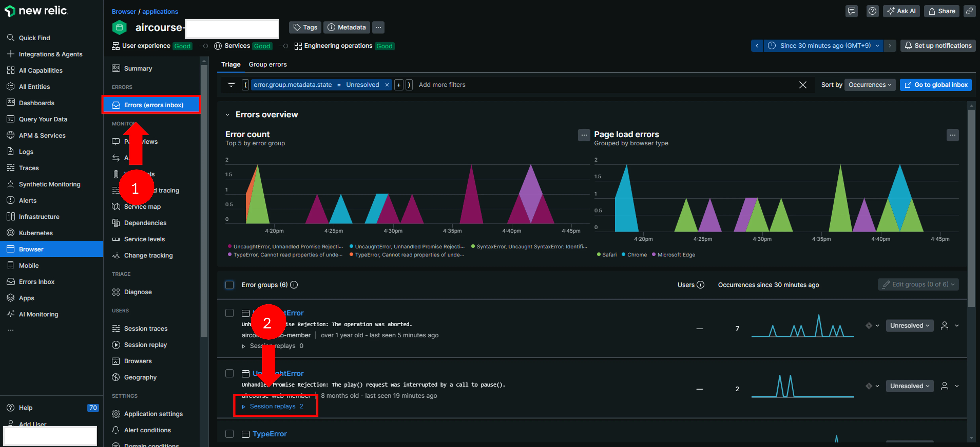Open the feedback chat icon in header
Image resolution: width=980 pixels, height=447 pixels.
(851, 11)
